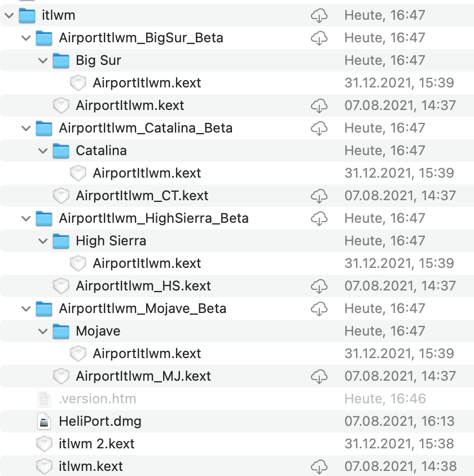Viewport: 474px width, 476px height.
Task: Download AirportItlwm_BigSur_Beta folder from iCloud
Action: pos(319,38)
